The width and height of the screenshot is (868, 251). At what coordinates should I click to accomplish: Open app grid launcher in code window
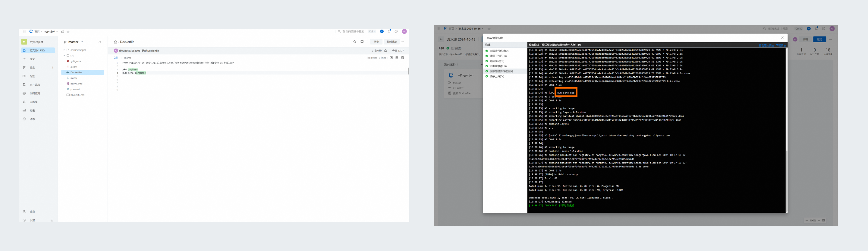point(24,31)
